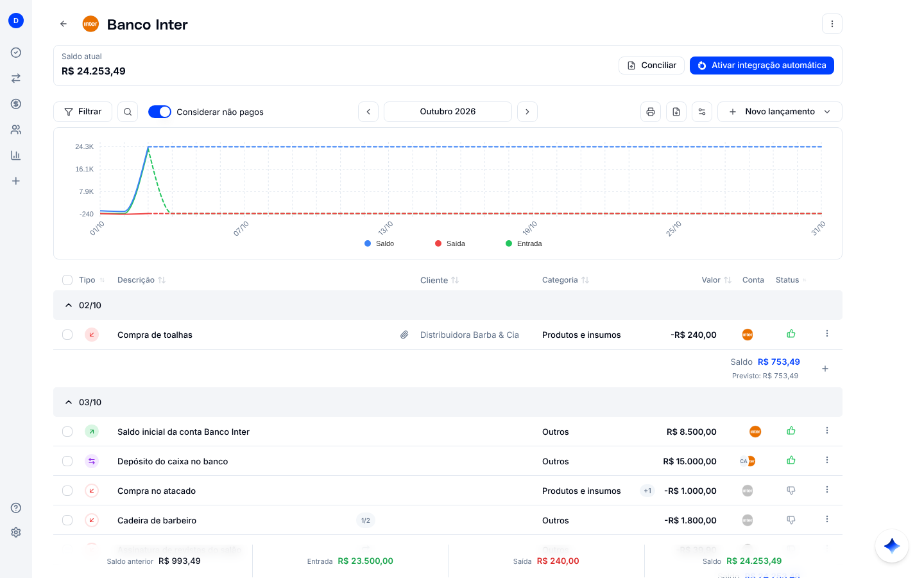This screenshot has width=924, height=578.
Task: Open the dollar coin icon in the sidebar
Action: coord(16,104)
